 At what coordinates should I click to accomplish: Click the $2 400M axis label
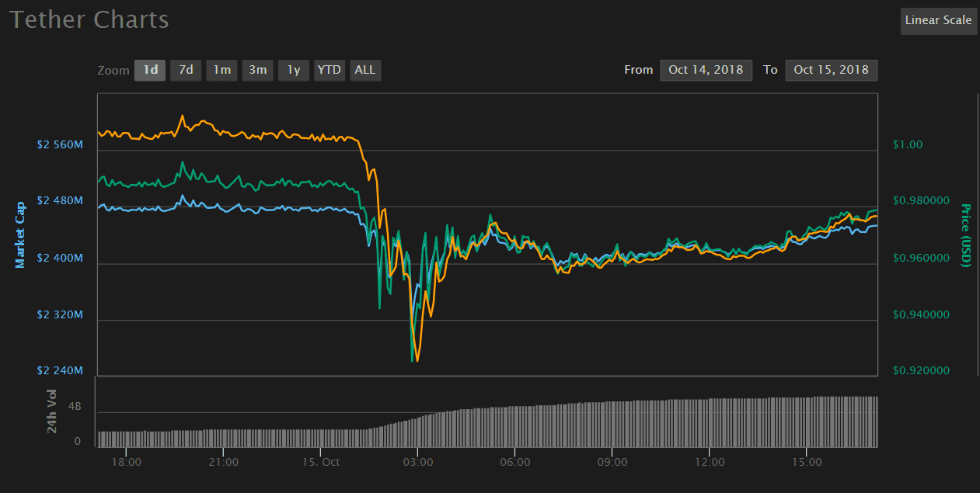pos(60,258)
